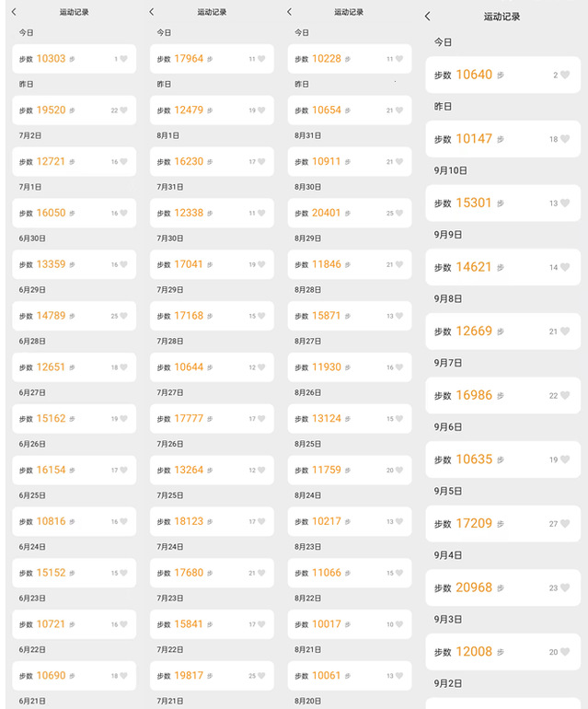Open the 12008 steps record card
588x709 pixels.
[x=503, y=652]
